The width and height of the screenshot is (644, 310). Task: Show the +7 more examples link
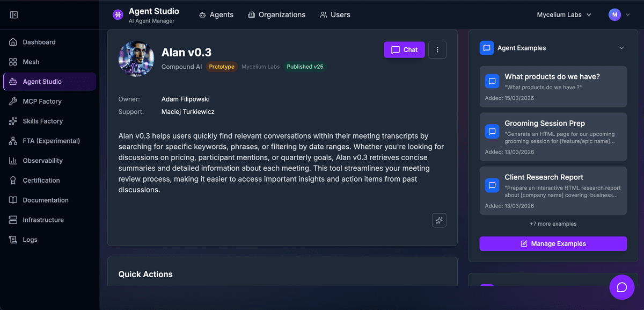(x=553, y=224)
